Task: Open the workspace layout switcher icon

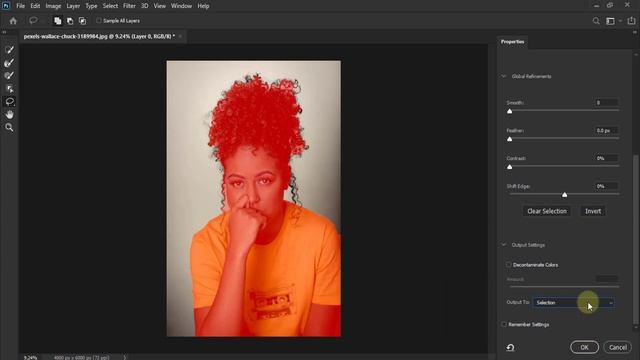Action: pos(610,21)
